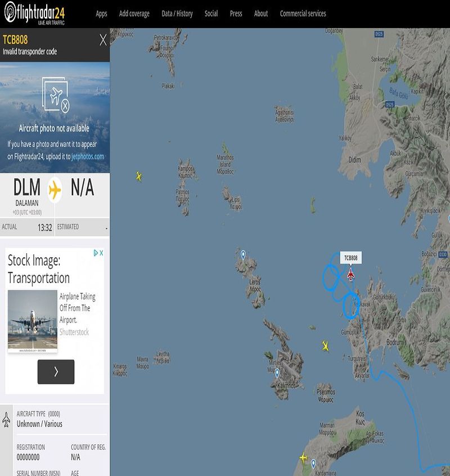Close the TCB808 flight details panel
This screenshot has width=450, height=476.
click(103, 40)
